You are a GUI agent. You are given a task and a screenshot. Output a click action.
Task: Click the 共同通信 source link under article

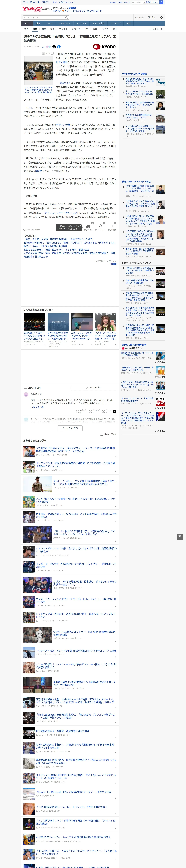(113, 264)
